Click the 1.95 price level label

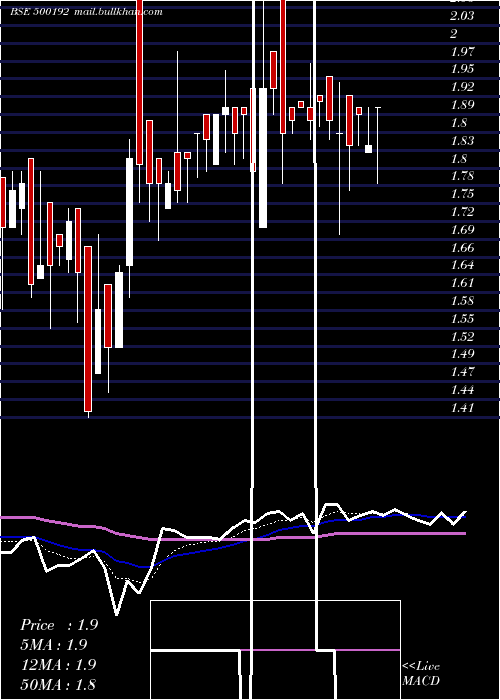pos(462,69)
